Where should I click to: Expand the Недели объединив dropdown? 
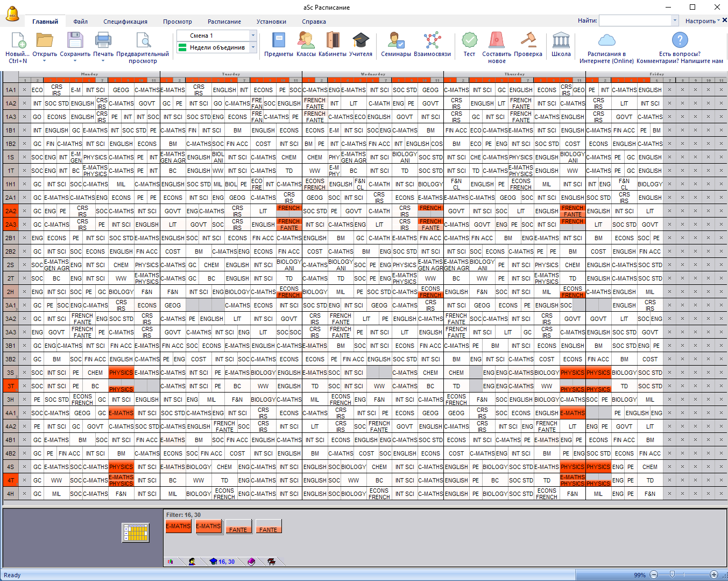point(253,47)
